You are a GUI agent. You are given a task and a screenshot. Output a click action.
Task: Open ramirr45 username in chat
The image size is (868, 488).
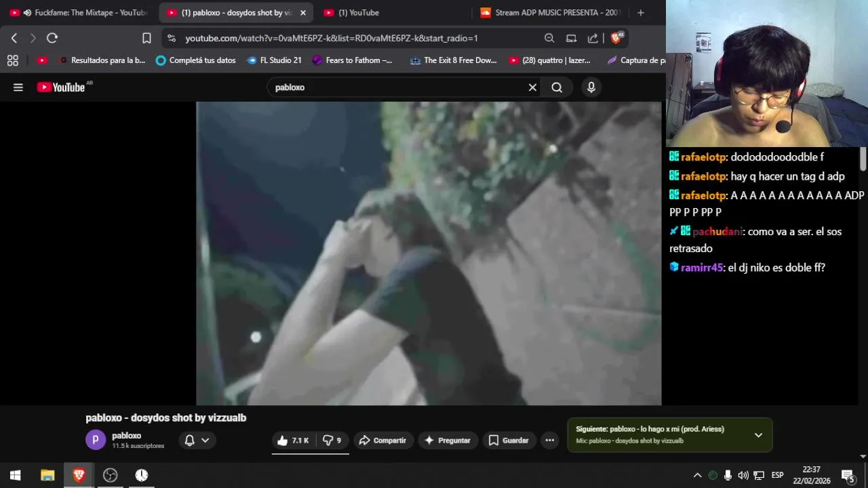click(701, 268)
